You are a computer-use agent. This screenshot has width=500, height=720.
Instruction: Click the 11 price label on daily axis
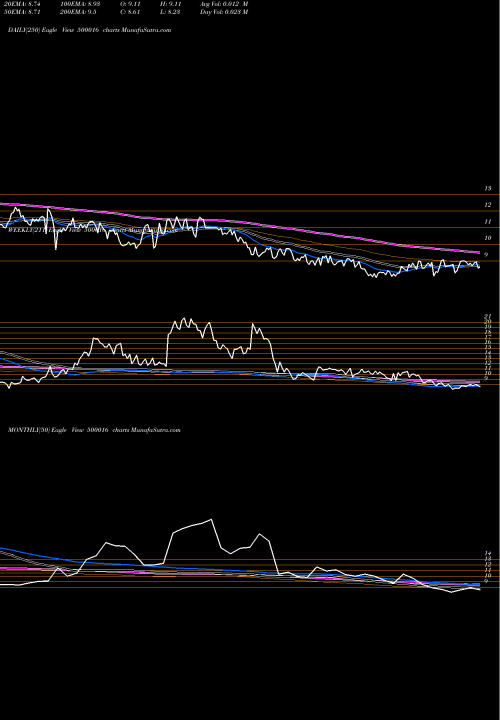tap(488, 221)
